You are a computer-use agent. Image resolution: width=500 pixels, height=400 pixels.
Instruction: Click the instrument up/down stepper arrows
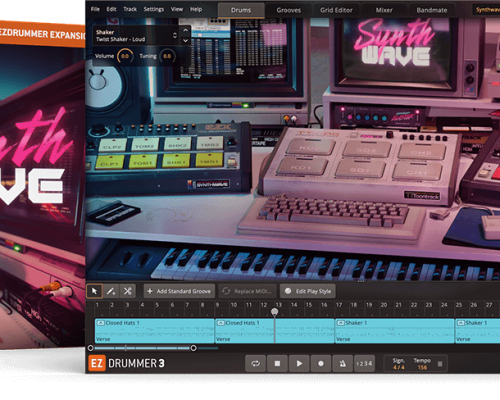[x=175, y=36]
